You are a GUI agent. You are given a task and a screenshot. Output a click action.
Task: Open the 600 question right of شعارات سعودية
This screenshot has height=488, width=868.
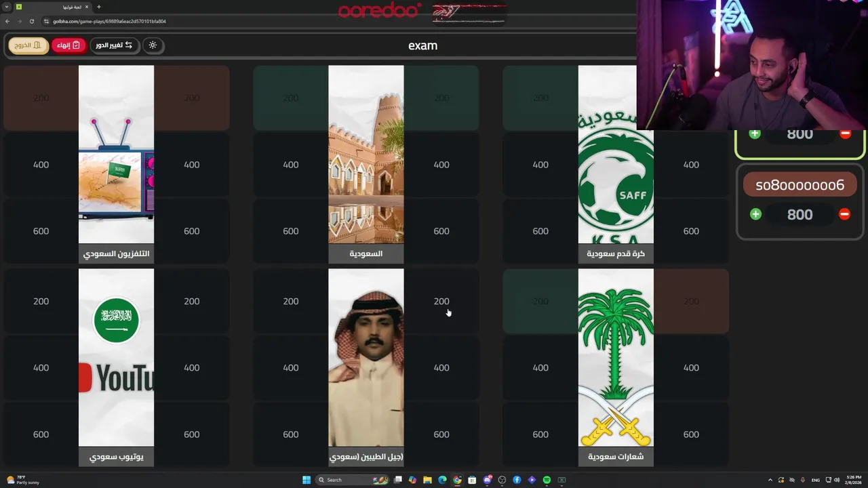click(x=691, y=434)
